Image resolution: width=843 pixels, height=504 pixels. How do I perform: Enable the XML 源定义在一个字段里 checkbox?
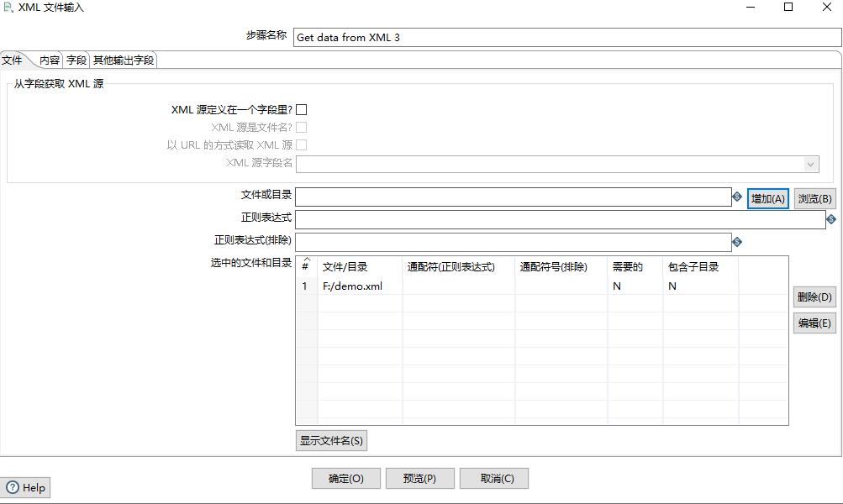click(301, 108)
